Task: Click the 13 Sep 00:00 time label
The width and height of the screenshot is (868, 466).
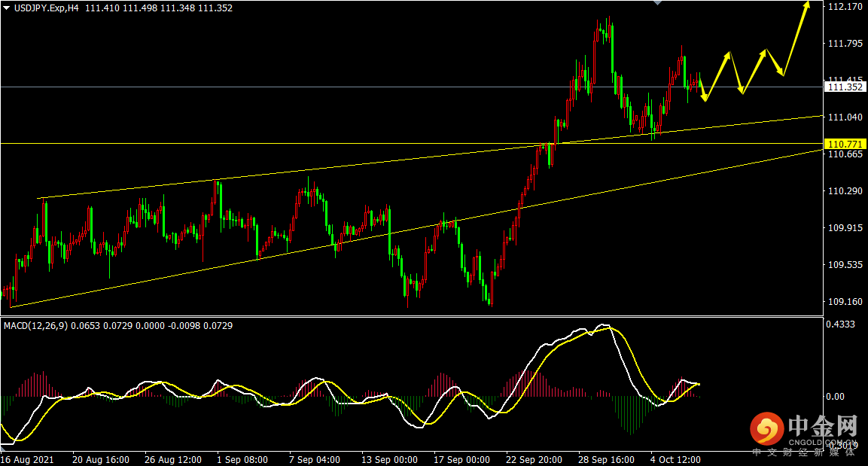Action: [390, 460]
